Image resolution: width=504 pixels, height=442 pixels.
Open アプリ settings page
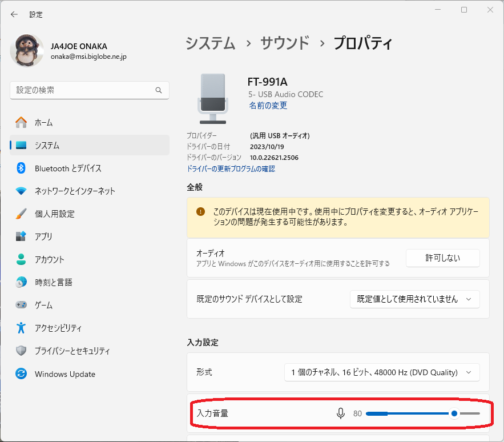point(90,236)
